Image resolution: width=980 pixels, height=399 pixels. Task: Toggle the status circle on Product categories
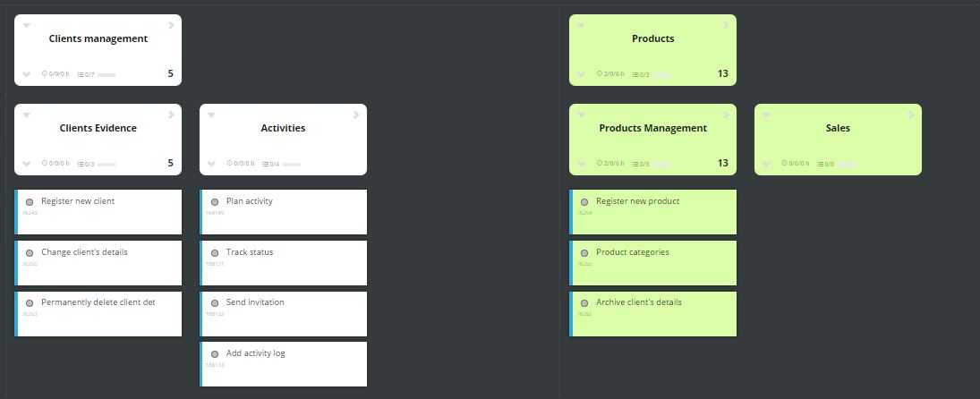584,253
